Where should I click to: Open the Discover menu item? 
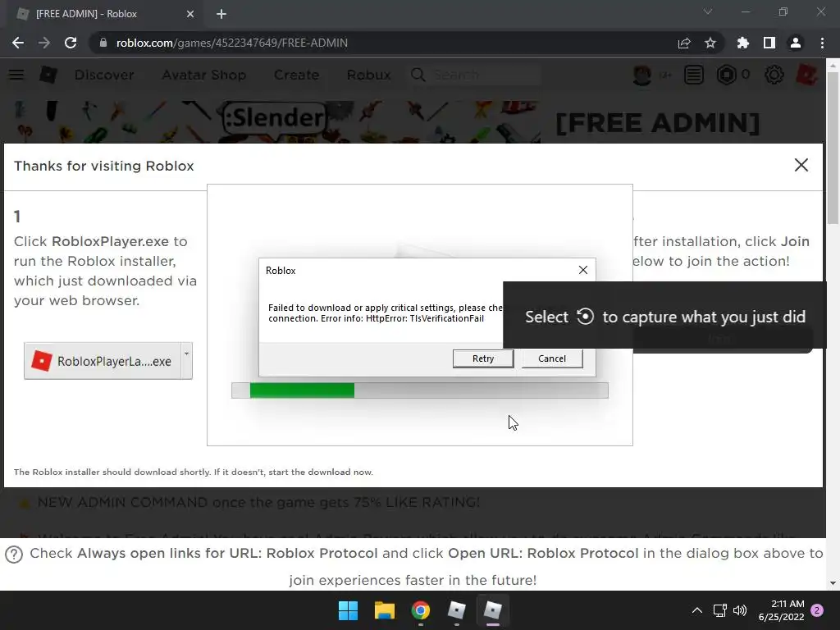coord(104,75)
